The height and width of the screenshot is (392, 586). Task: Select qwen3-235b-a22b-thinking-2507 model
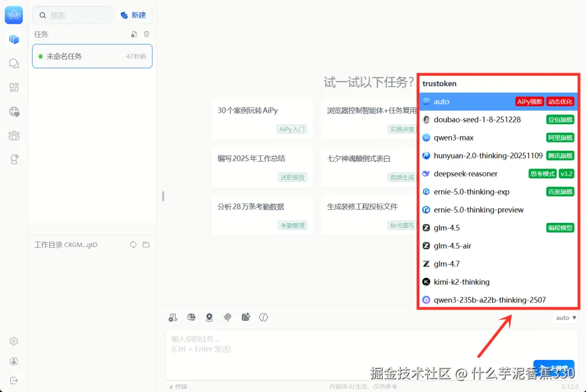[x=498, y=300]
